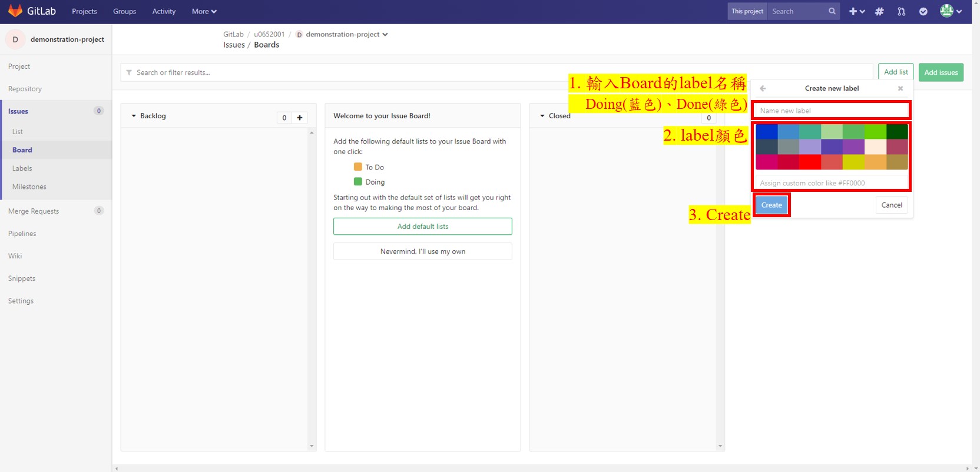Click the search magnifier icon
The width and height of the screenshot is (980, 472).
click(x=832, y=11)
